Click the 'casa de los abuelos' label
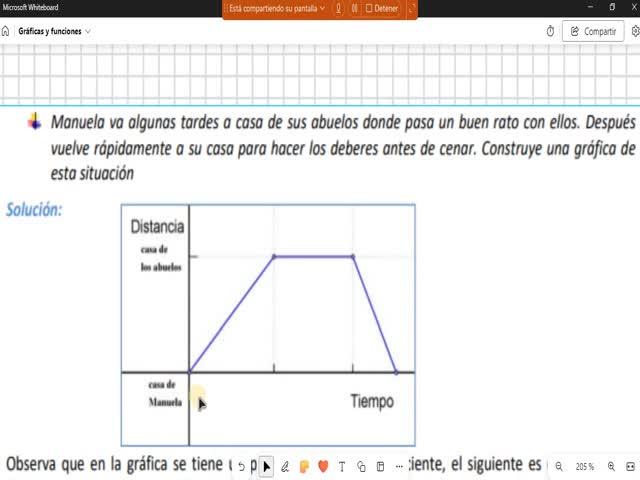 (x=161, y=258)
